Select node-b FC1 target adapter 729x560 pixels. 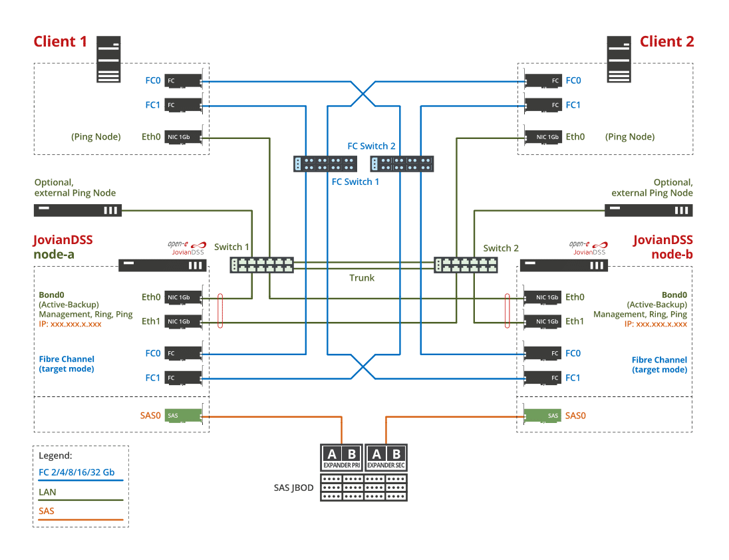(543, 378)
